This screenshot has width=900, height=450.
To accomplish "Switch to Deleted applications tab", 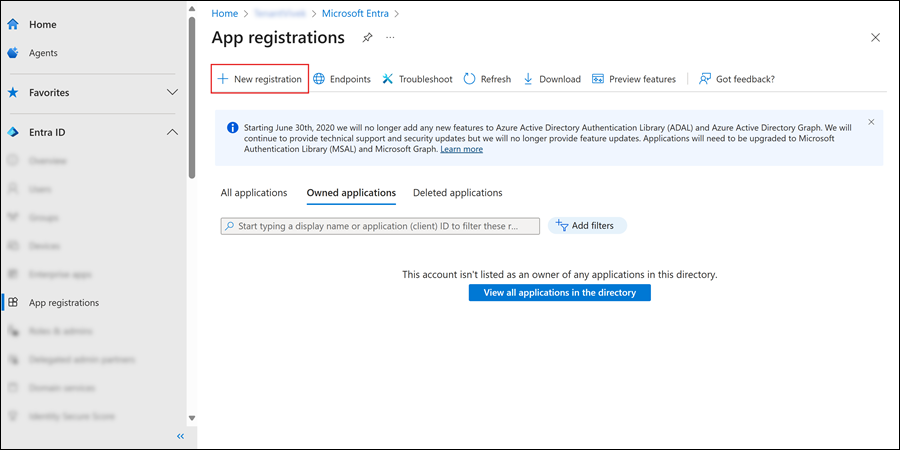I will tap(457, 193).
